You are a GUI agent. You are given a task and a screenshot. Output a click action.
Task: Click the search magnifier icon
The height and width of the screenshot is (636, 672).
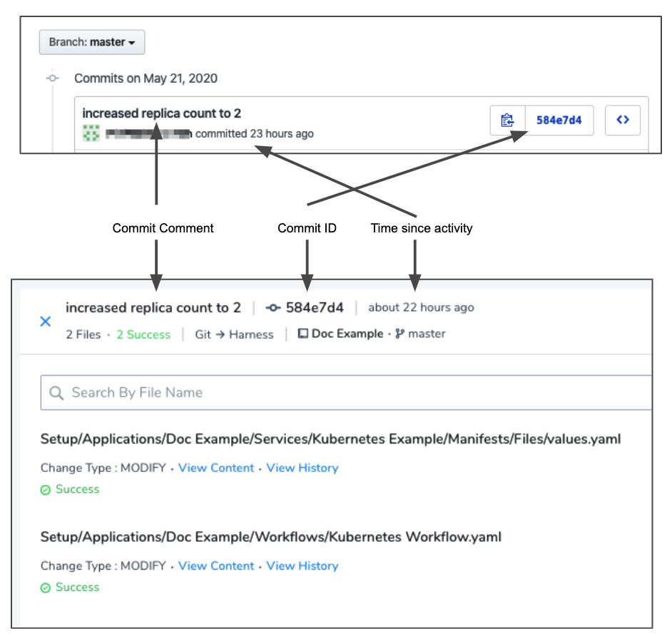(x=56, y=393)
